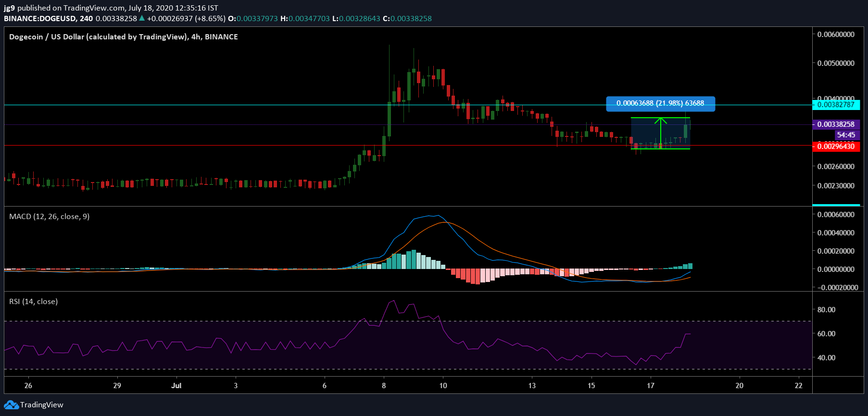Click the 'Jul' label on time axis
Image resolution: width=868 pixels, height=416 pixels.
[x=176, y=386]
